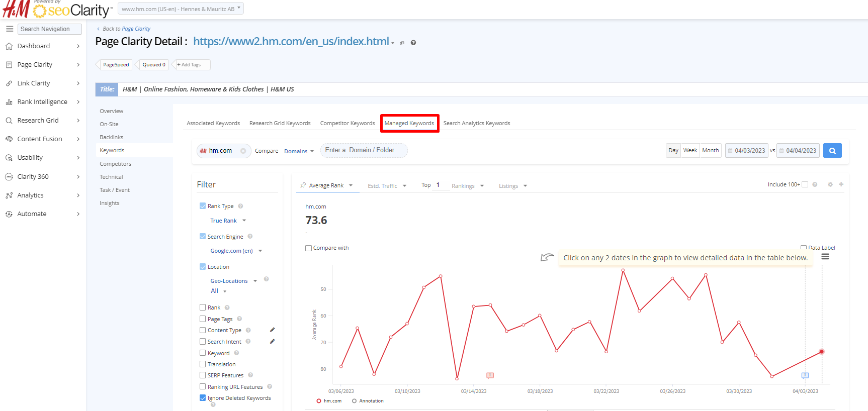Open chart settings gear icon
The image size is (868, 411).
coord(830,184)
